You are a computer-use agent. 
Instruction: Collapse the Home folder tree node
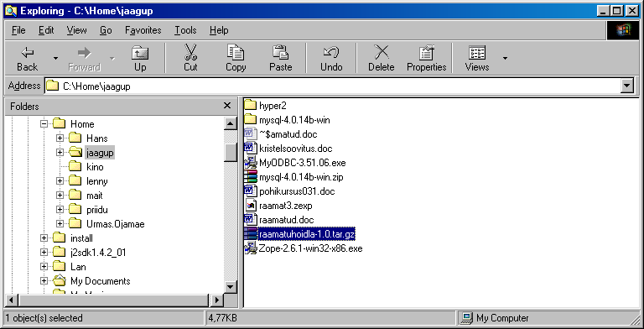click(x=44, y=123)
